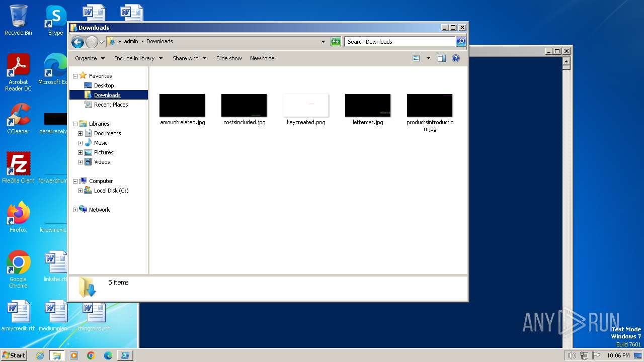
Task: Click the Action Center flag tray icon
Action: click(596, 355)
